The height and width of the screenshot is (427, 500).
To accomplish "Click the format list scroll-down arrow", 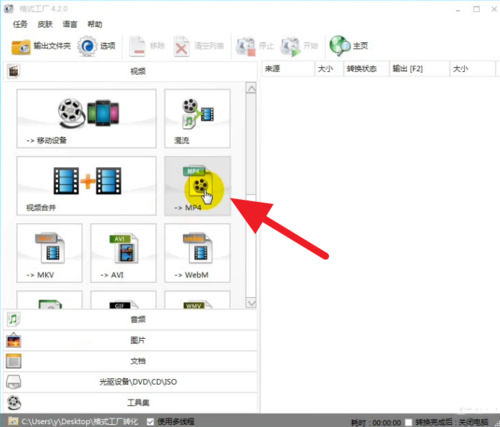I will coord(251,303).
